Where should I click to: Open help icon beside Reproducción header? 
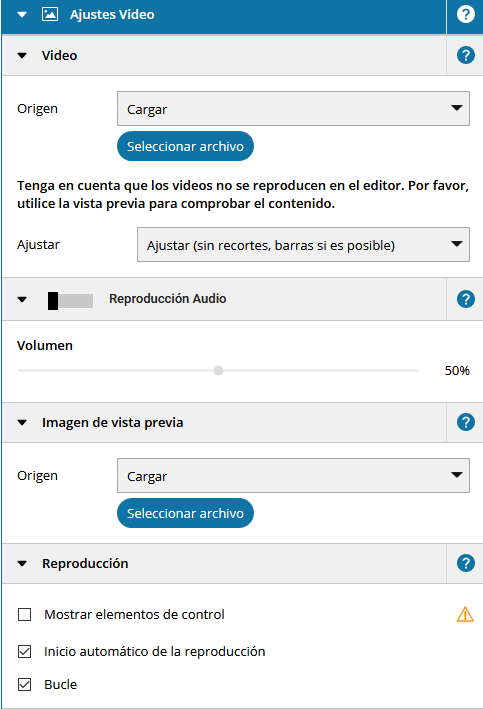tap(465, 563)
